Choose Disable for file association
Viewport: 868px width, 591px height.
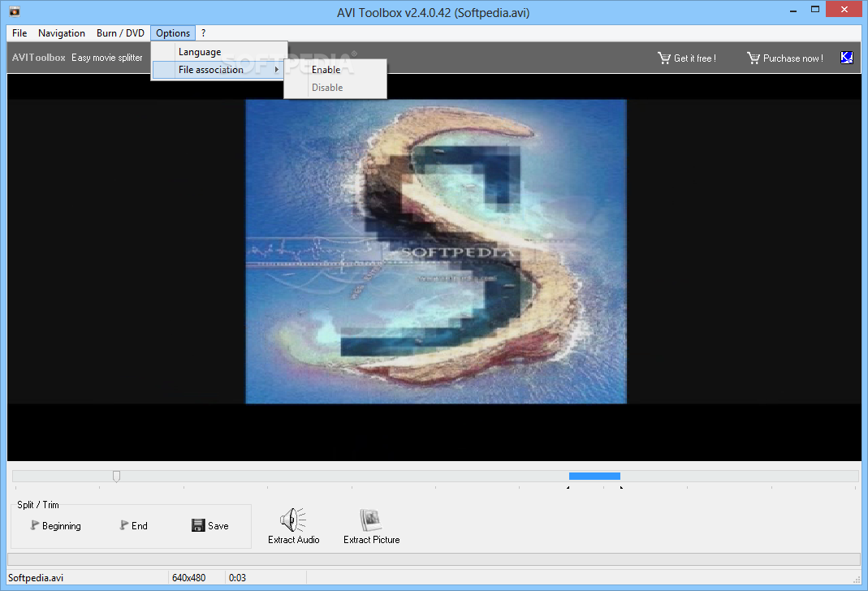(x=335, y=88)
